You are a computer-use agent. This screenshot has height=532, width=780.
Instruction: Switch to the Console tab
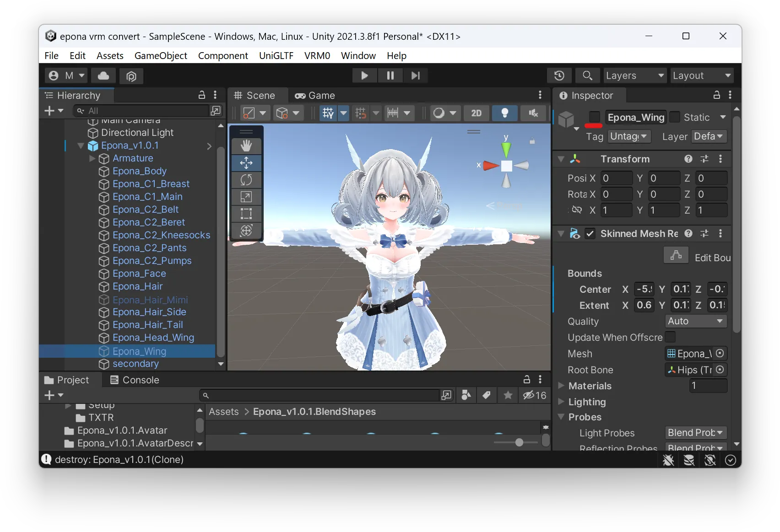point(135,380)
